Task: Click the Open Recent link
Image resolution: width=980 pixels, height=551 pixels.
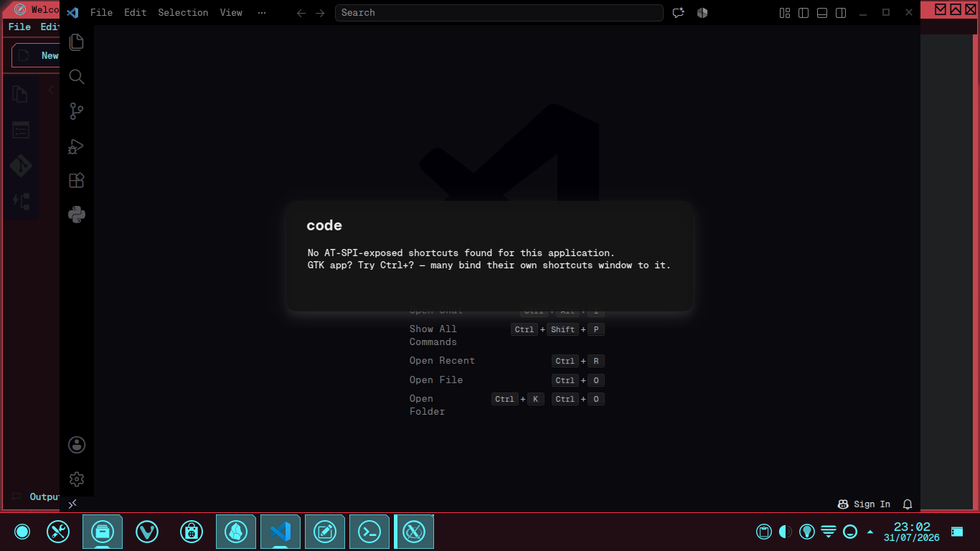Action: [x=442, y=361]
